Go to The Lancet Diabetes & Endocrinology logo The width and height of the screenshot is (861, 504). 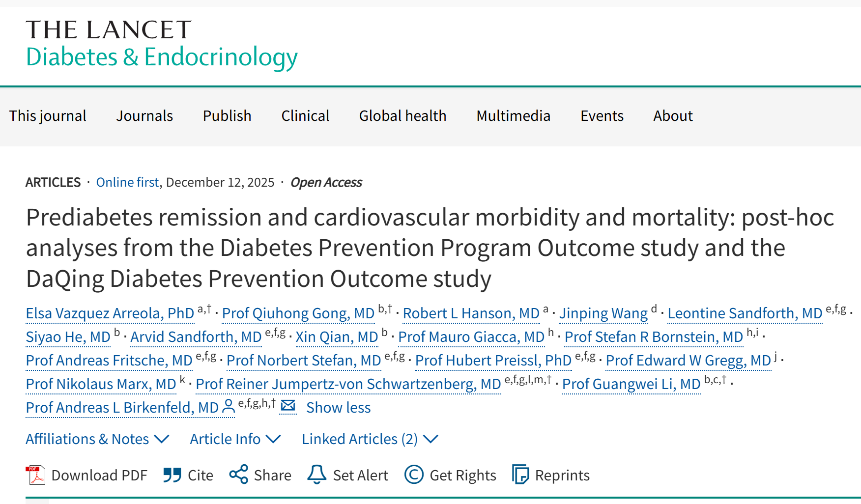[162, 44]
